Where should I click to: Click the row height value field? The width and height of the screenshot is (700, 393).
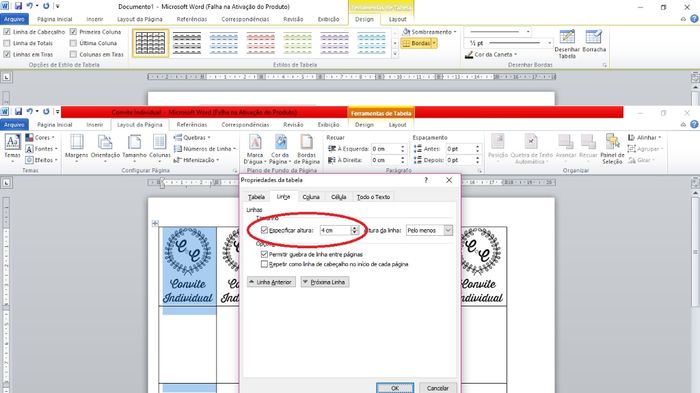335,230
